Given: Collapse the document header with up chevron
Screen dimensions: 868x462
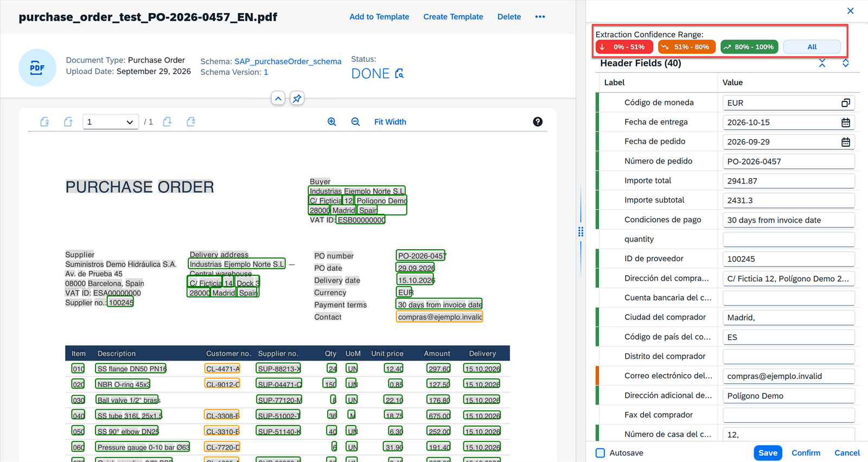Looking at the screenshot, I should pyautogui.click(x=278, y=98).
